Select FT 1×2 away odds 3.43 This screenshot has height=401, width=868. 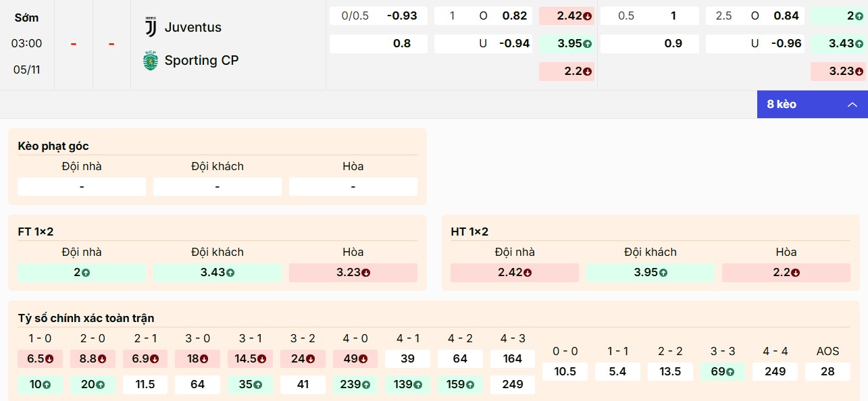[217, 273]
